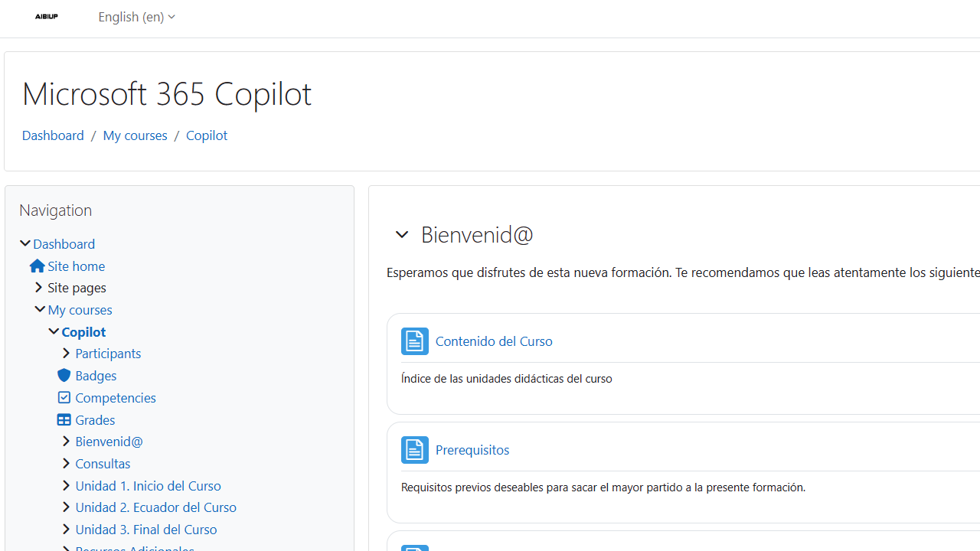Screen dimensions: 980x551
Task: Open Bienvenid@ in the navigation tree
Action: click(109, 441)
